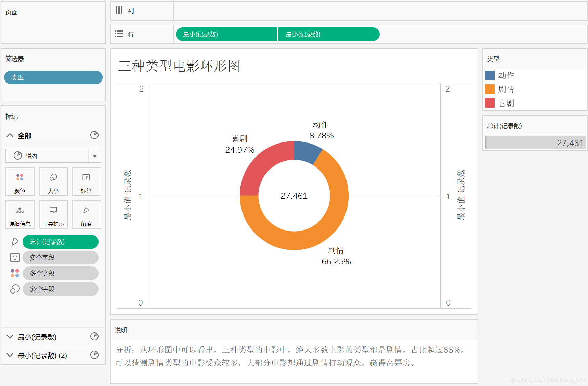Screen dimensions: 588x386
Task: Click the 类型 filter pill
Action: coord(53,77)
